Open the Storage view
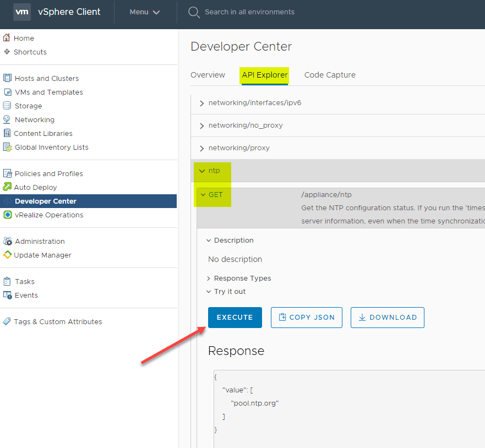485x448 pixels. (x=34, y=106)
